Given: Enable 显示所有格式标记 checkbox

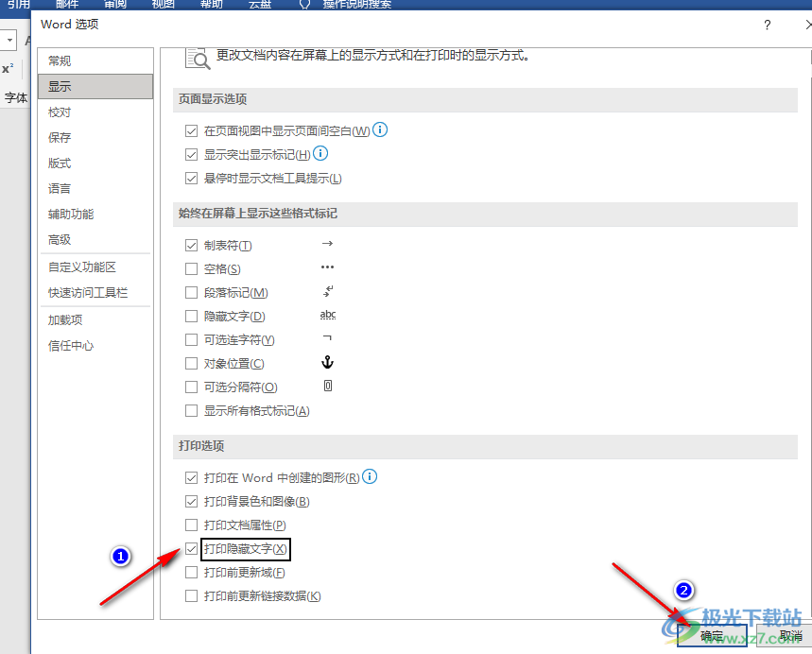Looking at the screenshot, I should (192, 411).
